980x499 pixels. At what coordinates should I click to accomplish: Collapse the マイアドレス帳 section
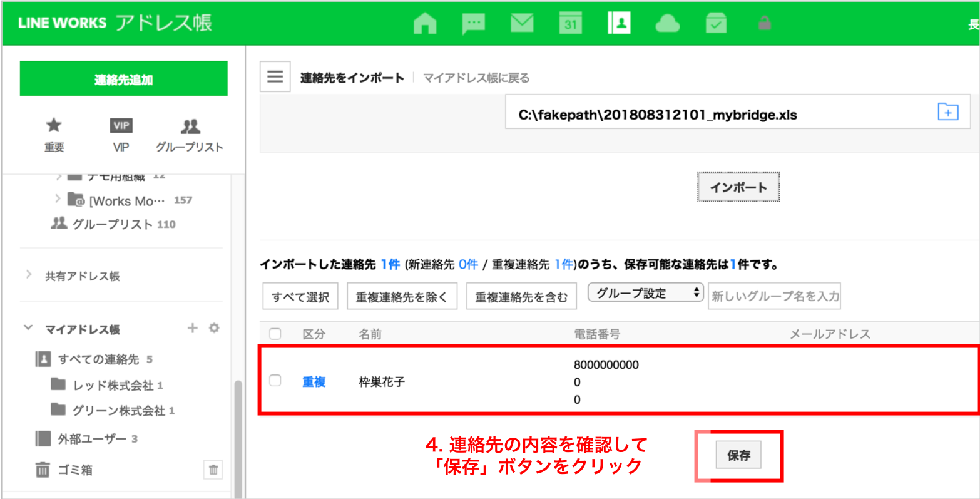pyautogui.click(x=28, y=328)
